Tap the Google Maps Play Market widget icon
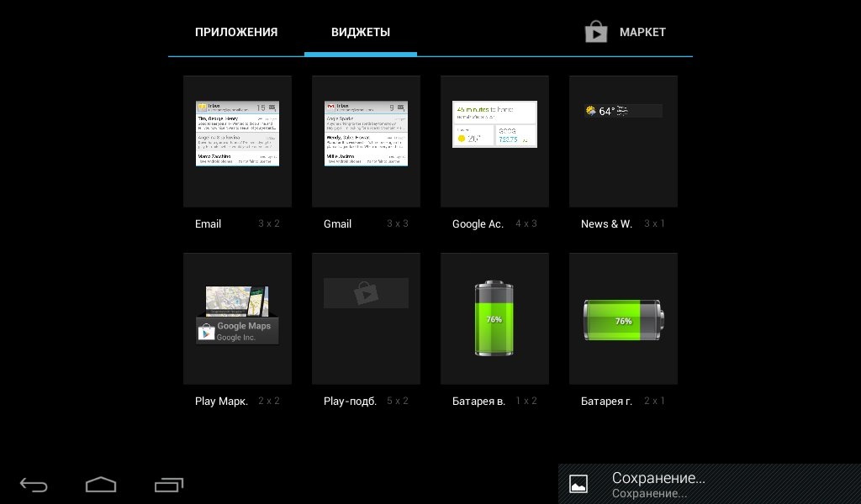The image size is (861, 504). point(237,315)
